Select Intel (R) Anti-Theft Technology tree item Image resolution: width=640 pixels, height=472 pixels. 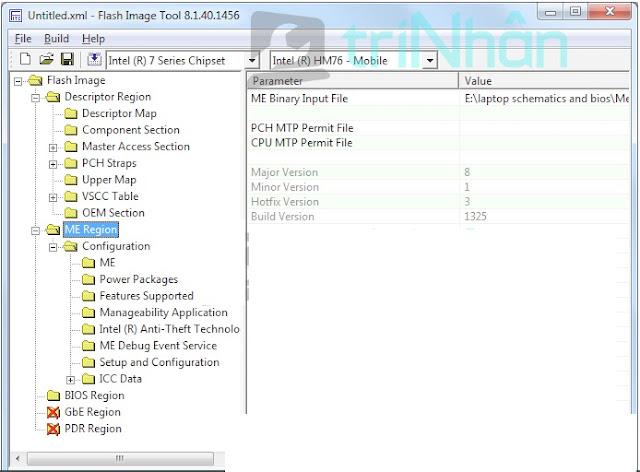point(169,329)
